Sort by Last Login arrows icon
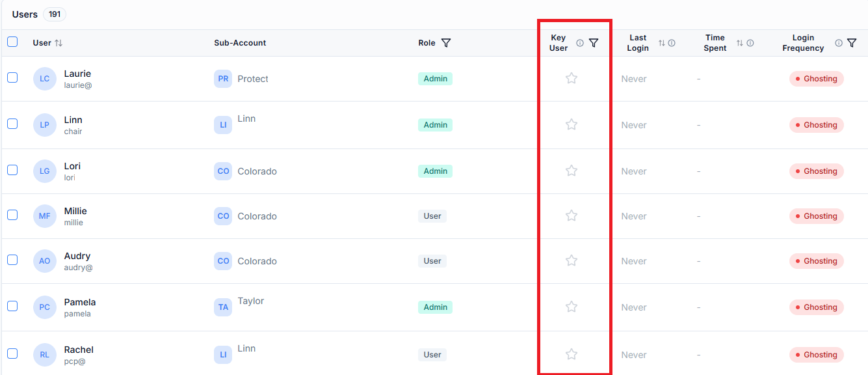The height and width of the screenshot is (375, 868). (x=662, y=43)
